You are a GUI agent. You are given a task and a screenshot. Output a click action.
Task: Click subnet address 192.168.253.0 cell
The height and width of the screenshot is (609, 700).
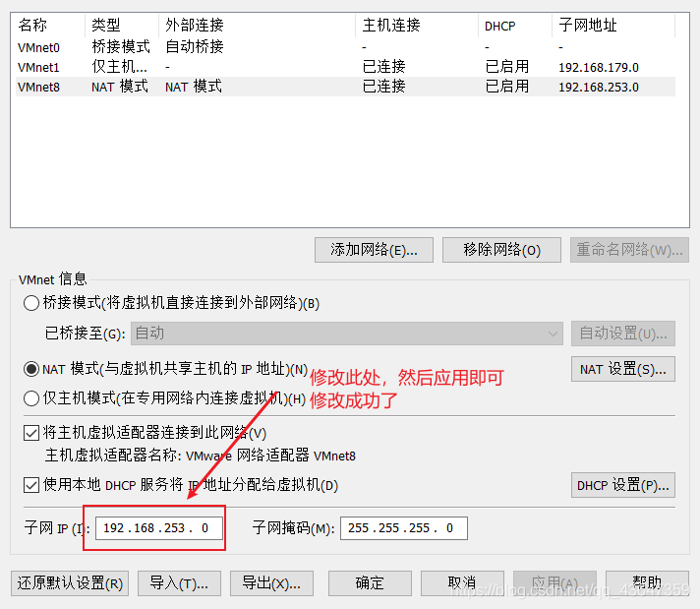point(599,88)
